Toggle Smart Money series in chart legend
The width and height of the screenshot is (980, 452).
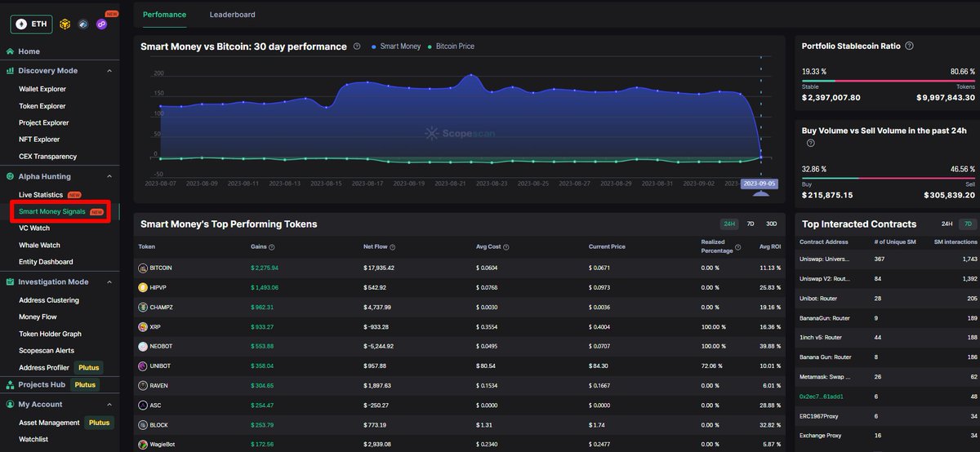pyautogui.click(x=396, y=47)
